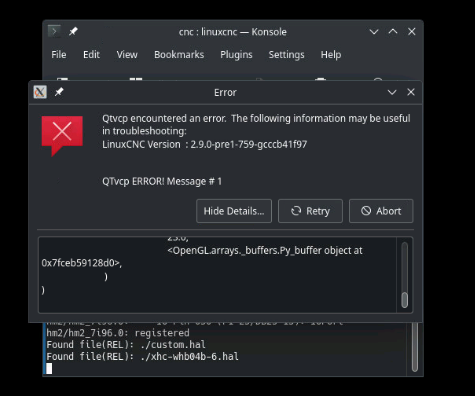Click the error details scrollbar thumb
The width and height of the screenshot is (475, 396).
click(405, 300)
